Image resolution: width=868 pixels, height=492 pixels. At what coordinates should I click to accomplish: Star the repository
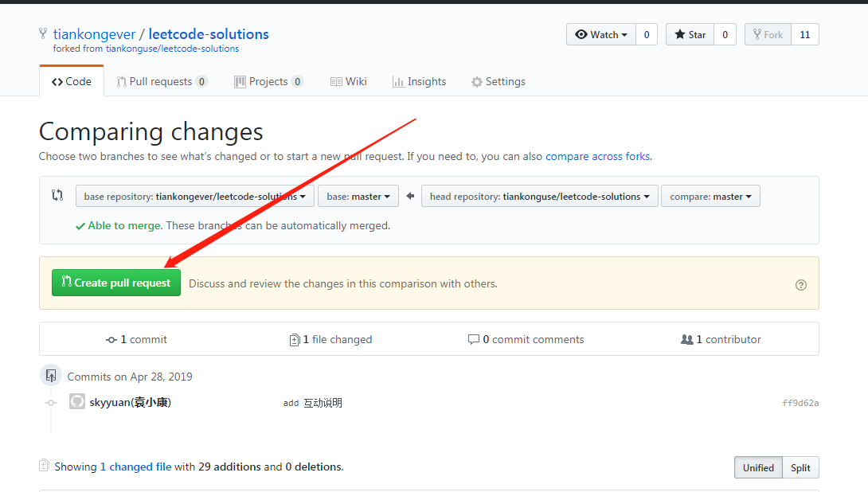690,34
